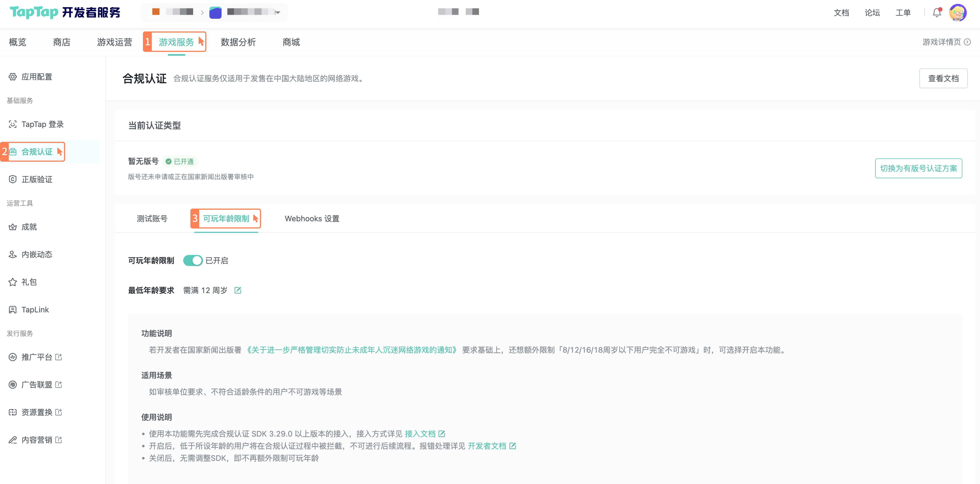Click the green 已开通 check icon

tap(168, 162)
